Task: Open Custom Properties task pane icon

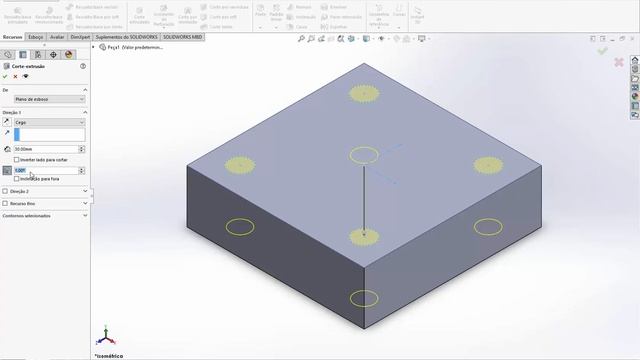Action: click(x=635, y=106)
